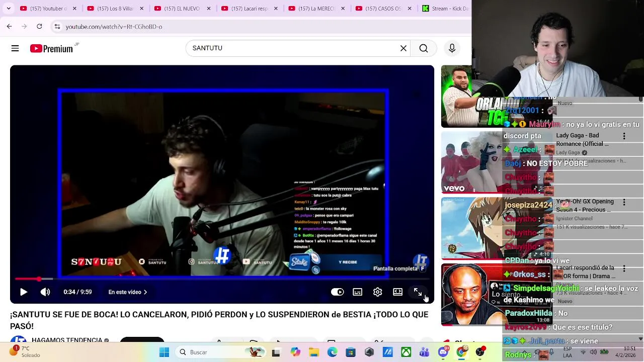Launch Microsoft Edge from taskbar

click(332, 352)
